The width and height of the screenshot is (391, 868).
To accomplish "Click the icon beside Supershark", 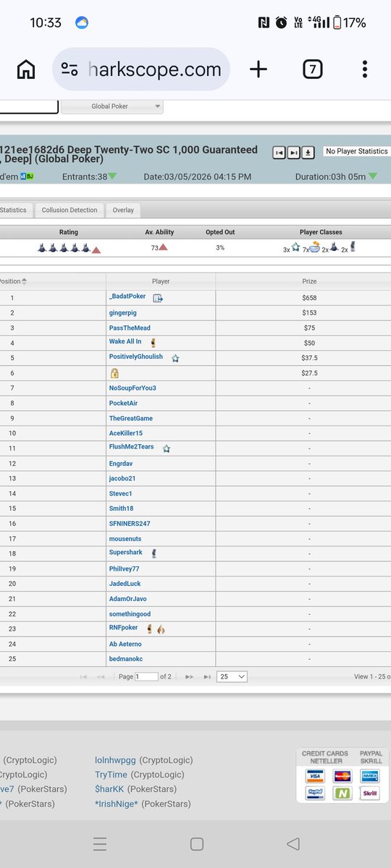I will (154, 553).
